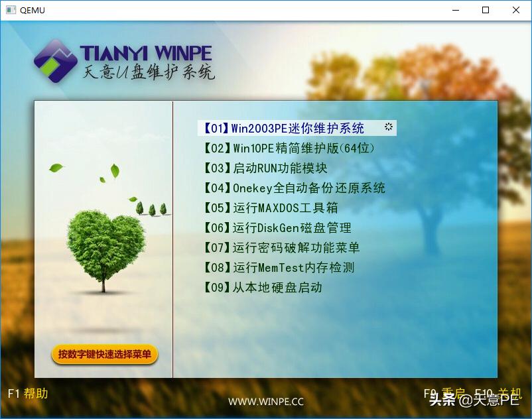Minimize the QEMU window
The height and width of the screenshot is (419, 532).
(456, 10)
